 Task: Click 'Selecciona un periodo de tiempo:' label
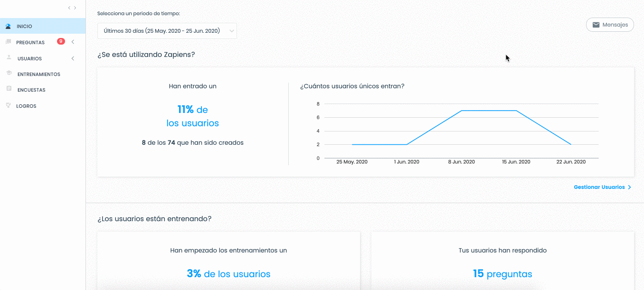139,13
